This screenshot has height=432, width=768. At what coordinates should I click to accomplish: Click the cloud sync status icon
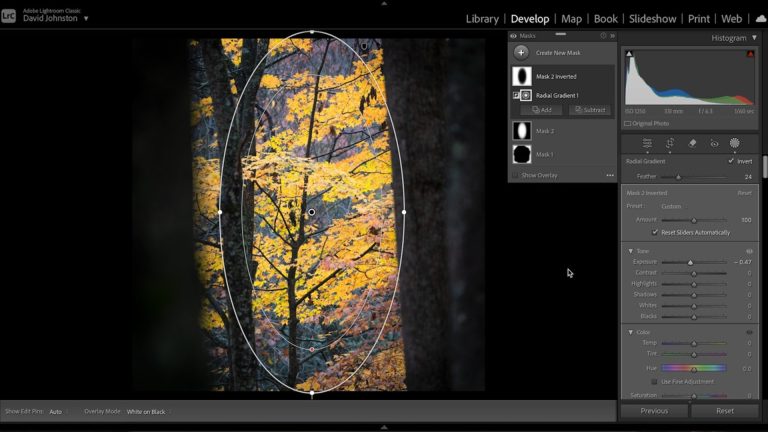761,18
